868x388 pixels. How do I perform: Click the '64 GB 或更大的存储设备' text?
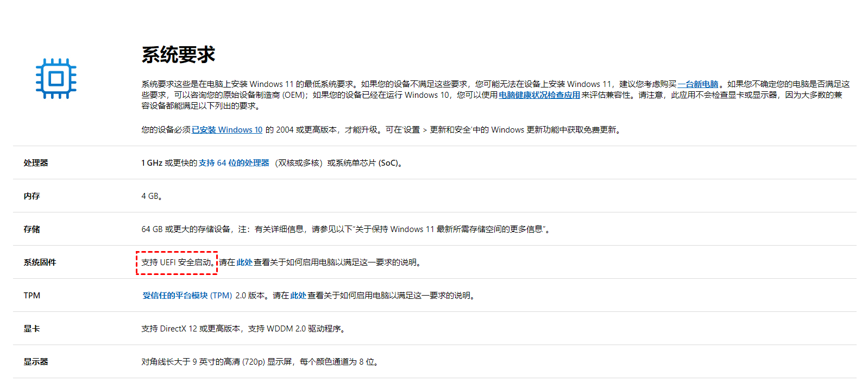coord(186,229)
